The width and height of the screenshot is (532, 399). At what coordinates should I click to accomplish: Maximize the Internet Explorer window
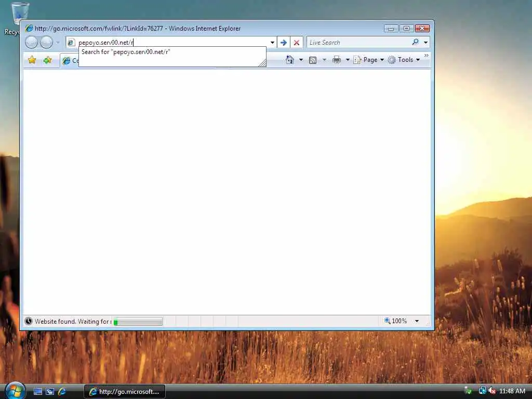(x=406, y=29)
